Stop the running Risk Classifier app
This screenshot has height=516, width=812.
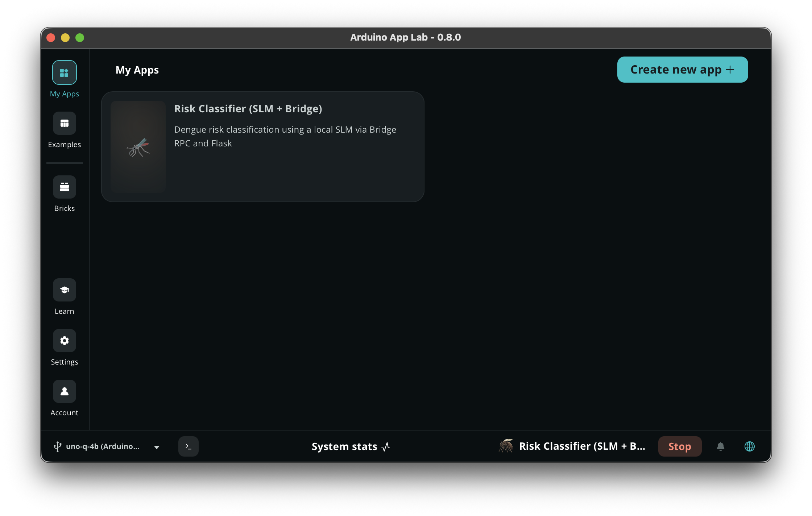(680, 446)
